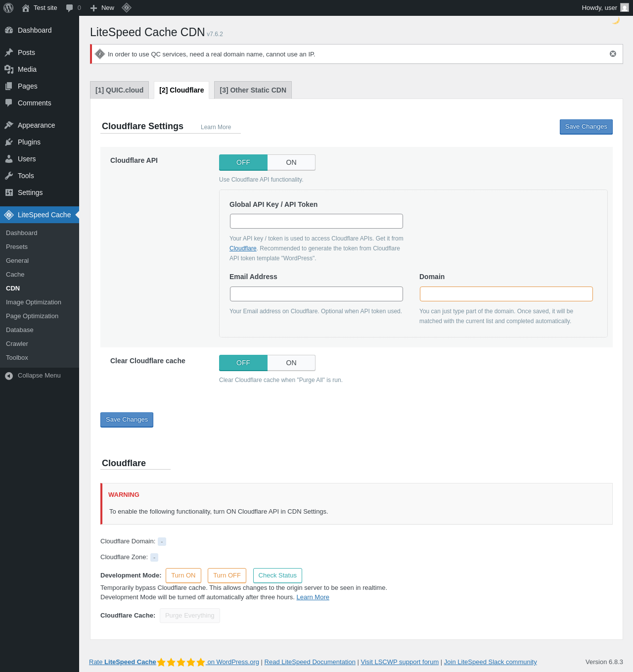Click the moon icon below admin bar
This screenshot has width=633, height=672.
click(616, 20)
